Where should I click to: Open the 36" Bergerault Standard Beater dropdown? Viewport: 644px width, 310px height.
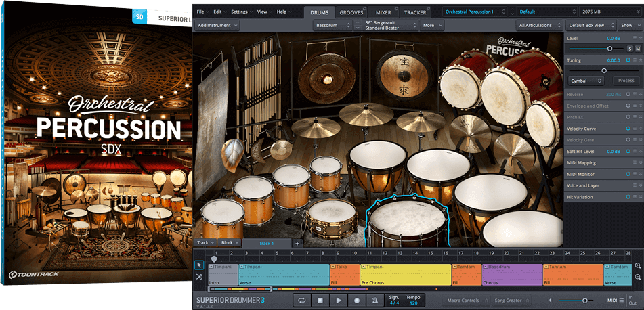point(391,25)
